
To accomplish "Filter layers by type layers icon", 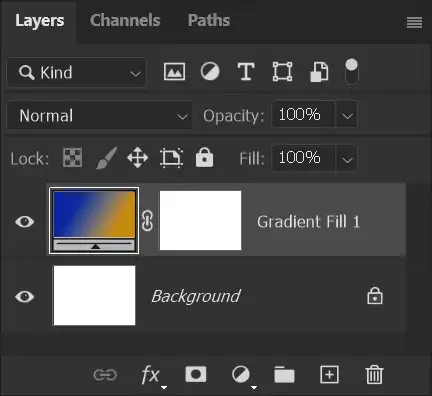I will [x=246, y=72].
